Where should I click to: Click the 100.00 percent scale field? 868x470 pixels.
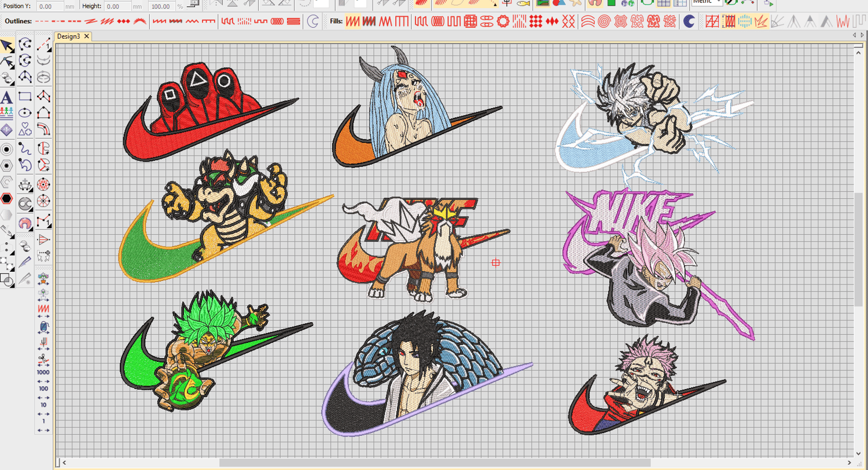(x=162, y=6)
